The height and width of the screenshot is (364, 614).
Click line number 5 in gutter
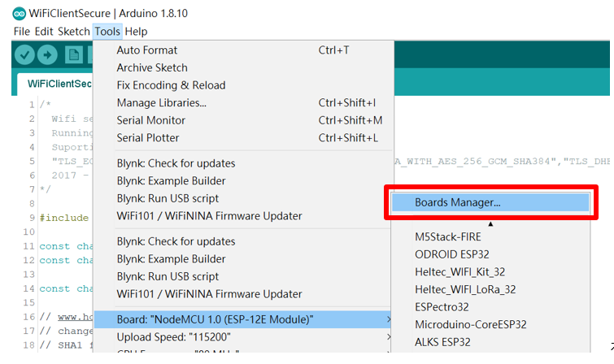point(32,161)
